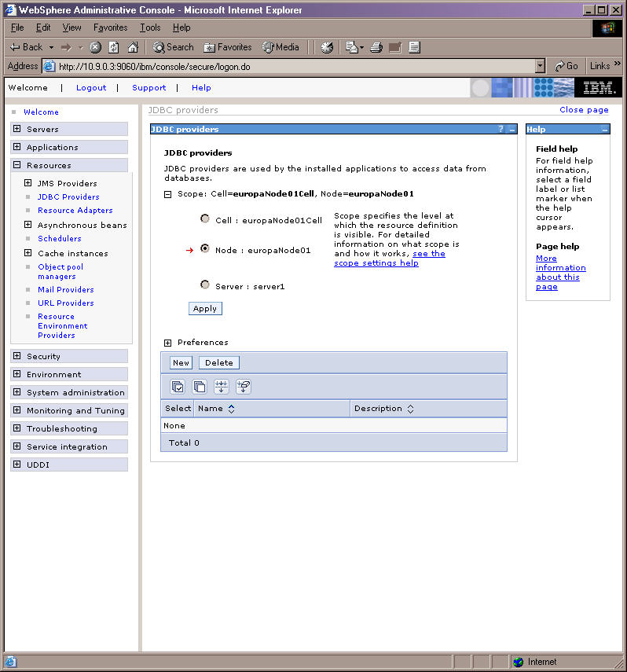Expand the Servers navigation section

coord(16,129)
